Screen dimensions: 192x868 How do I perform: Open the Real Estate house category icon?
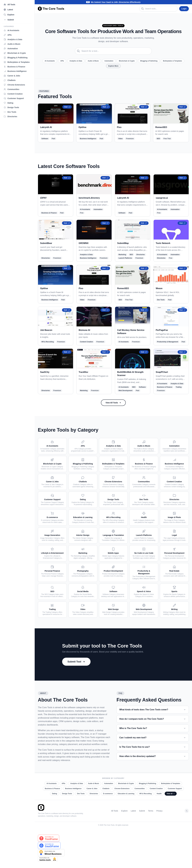click(x=174, y=567)
